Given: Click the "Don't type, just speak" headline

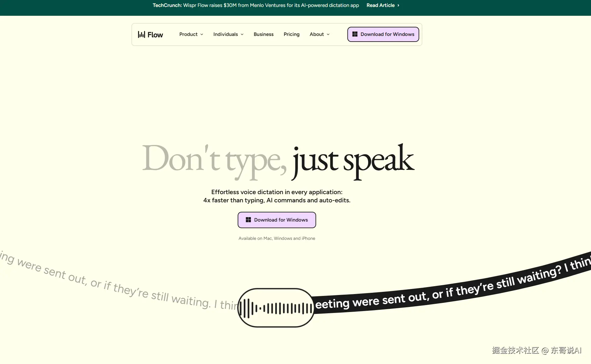Looking at the screenshot, I should pyautogui.click(x=278, y=161).
